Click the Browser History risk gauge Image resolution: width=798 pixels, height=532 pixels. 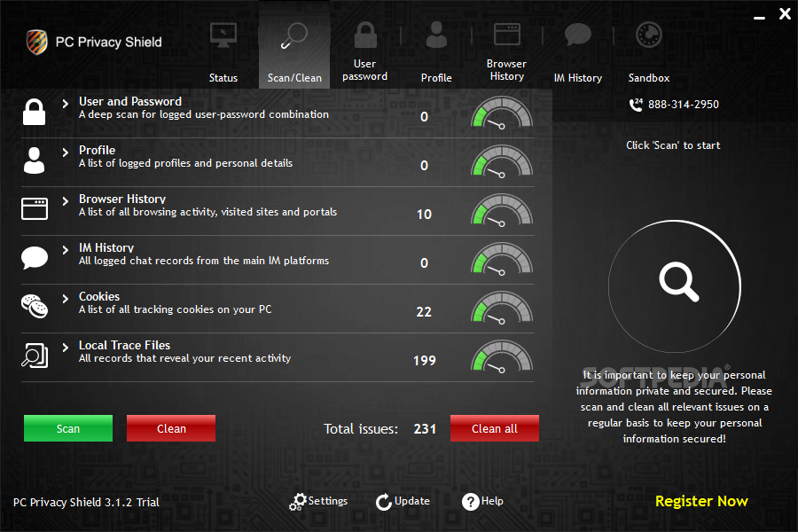point(502,210)
